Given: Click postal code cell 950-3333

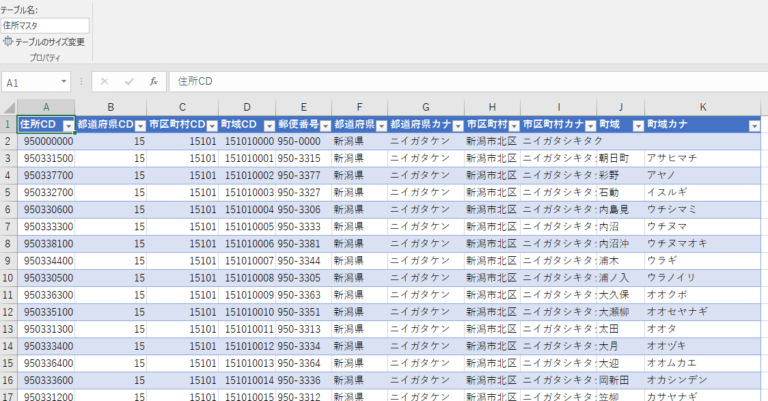Looking at the screenshot, I should tap(304, 227).
